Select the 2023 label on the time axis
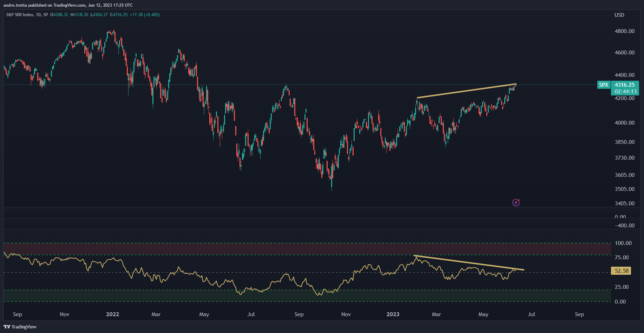644x333 pixels. click(392, 314)
